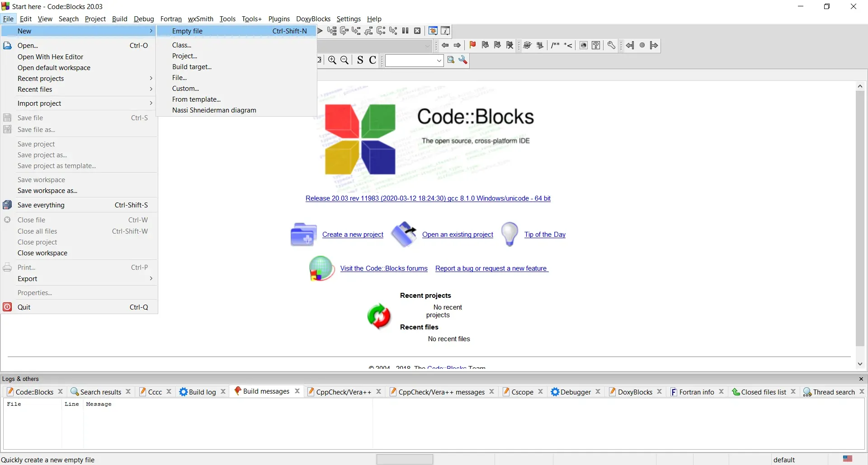Choose Class... in the New submenu
This screenshot has width=868, height=465.
click(236, 45)
